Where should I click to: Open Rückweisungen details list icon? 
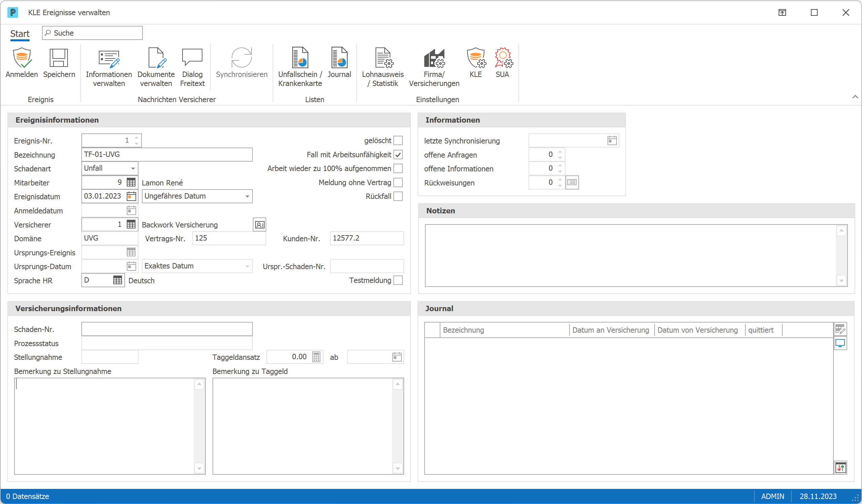pyautogui.click(x=572, y=182)
